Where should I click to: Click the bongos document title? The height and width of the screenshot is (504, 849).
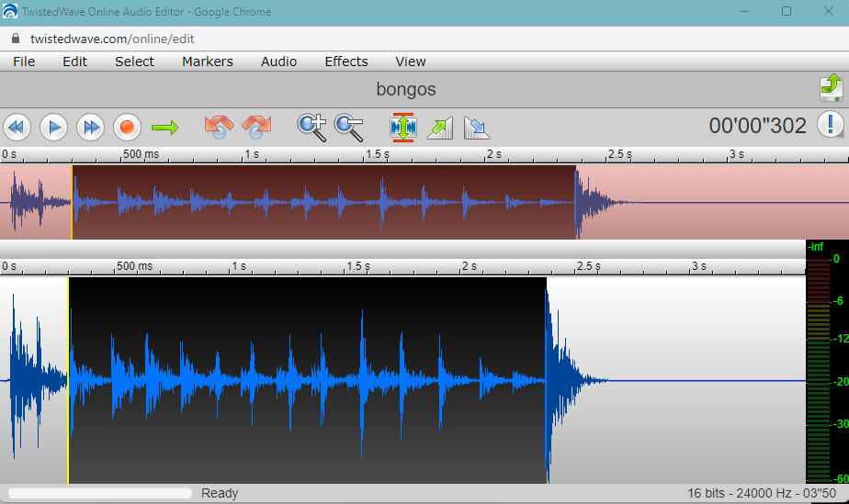[406, 89]
